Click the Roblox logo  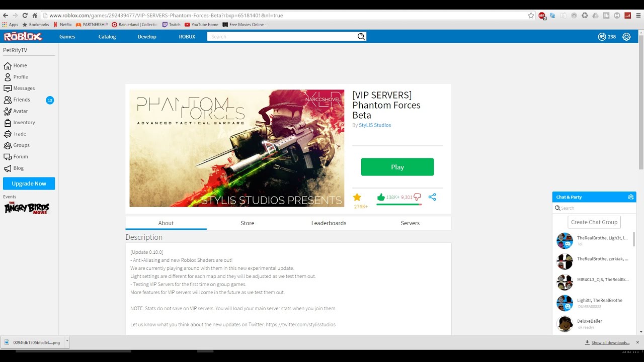[x=23, y=36]
